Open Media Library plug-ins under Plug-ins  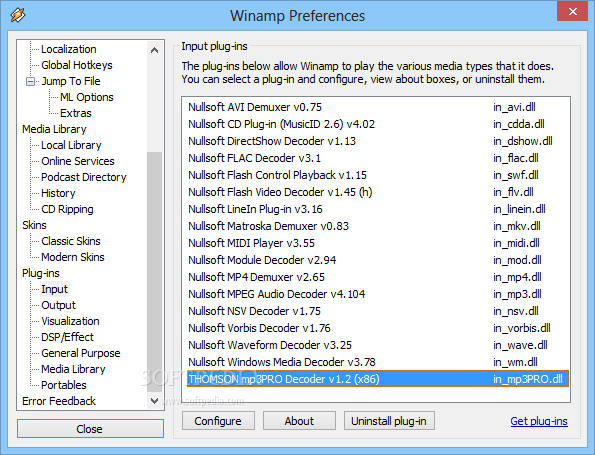73,369
